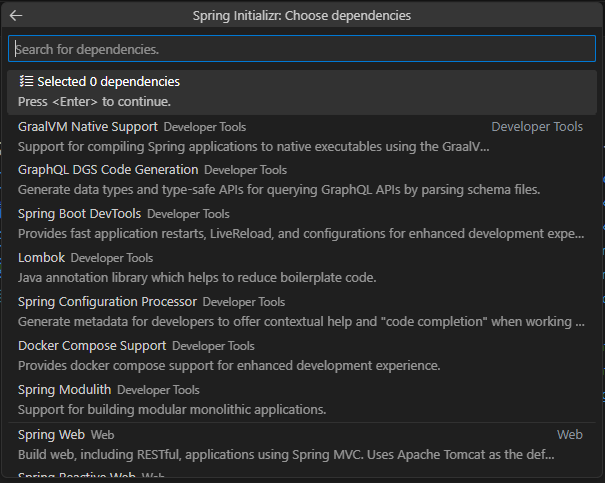Add the Lombok dependency
The width and height of the screenshot is (605, 483).
(41, 257)
